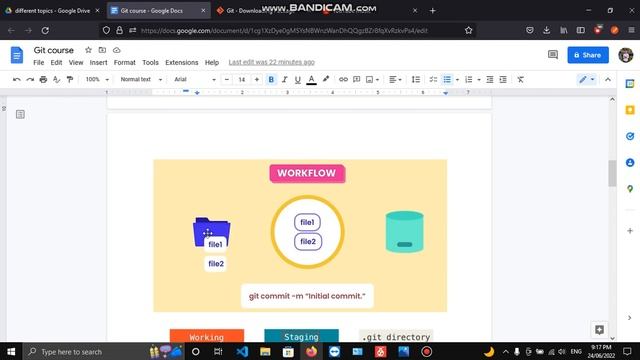Show the document outline icon

[20, 114]
